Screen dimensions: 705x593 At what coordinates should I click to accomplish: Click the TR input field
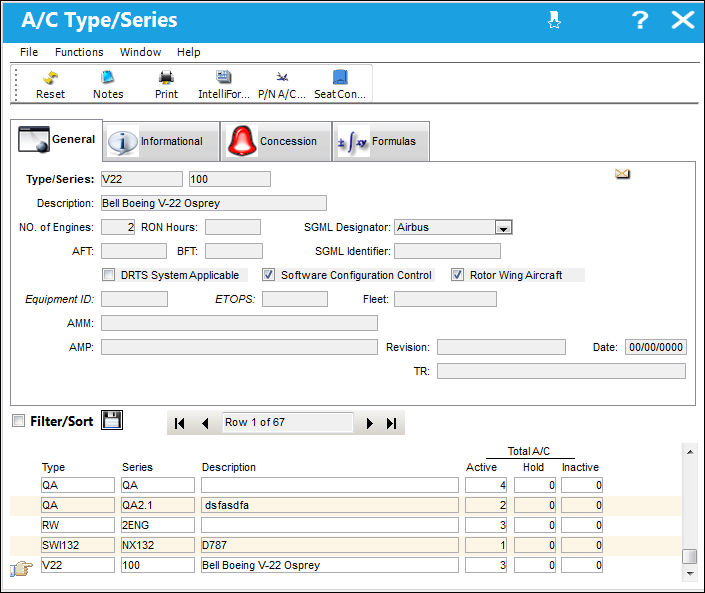click(561, 371)
